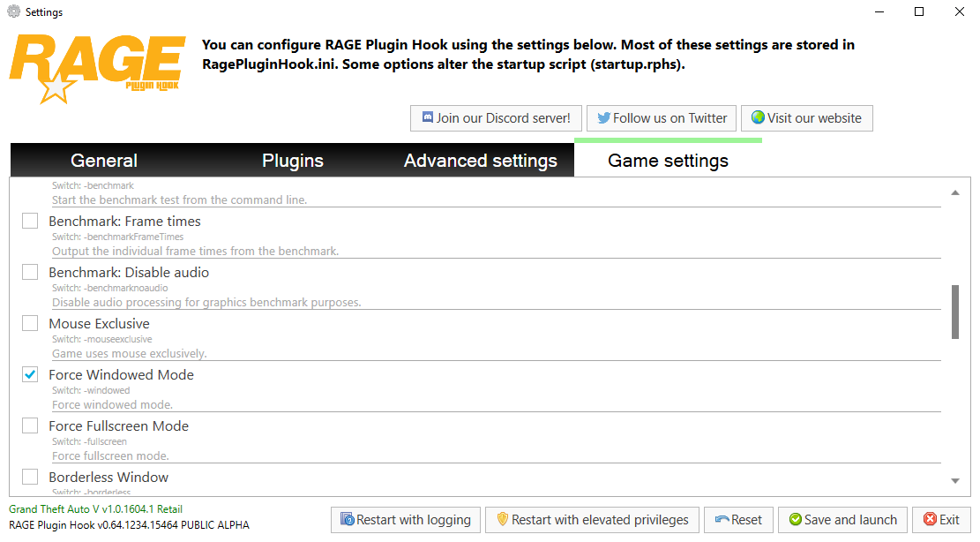This screenshot has height=542, width=980.
Task: Click the Twitter bird icon
Action: click(604, 117)
